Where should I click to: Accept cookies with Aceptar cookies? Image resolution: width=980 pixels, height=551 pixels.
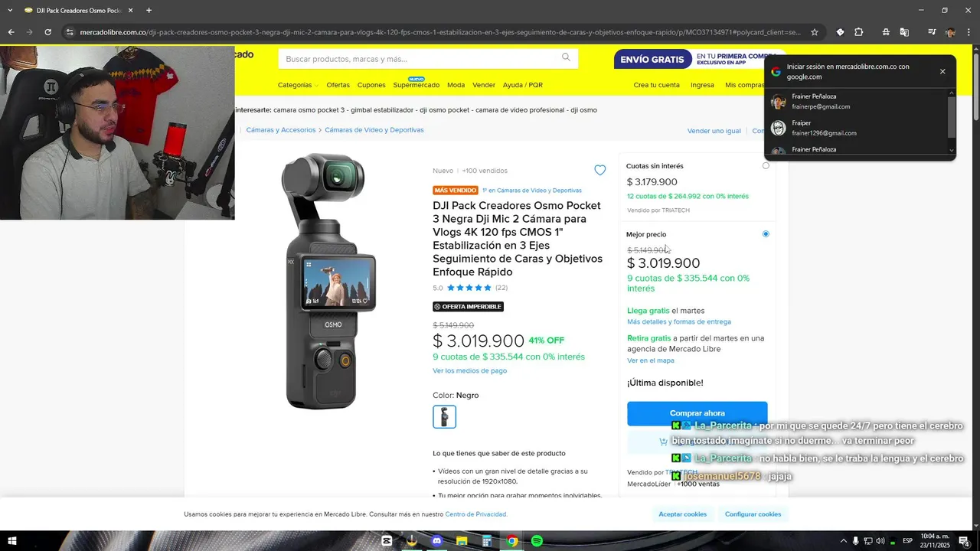click(x=682, y=514)
